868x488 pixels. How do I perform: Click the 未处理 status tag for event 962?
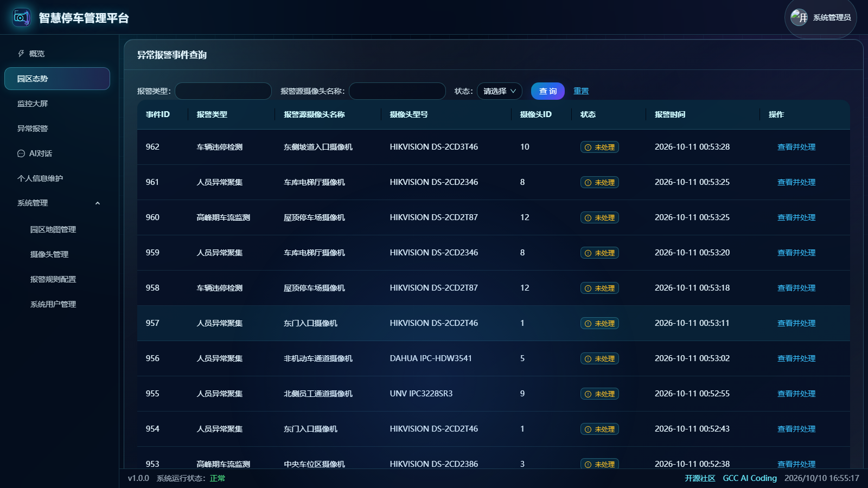(x=599, y=147)
